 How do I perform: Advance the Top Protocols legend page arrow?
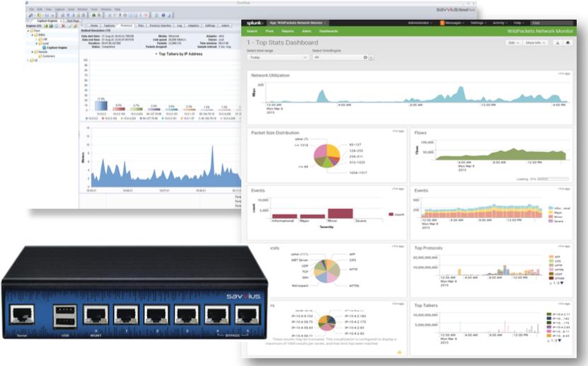(562, 283)
